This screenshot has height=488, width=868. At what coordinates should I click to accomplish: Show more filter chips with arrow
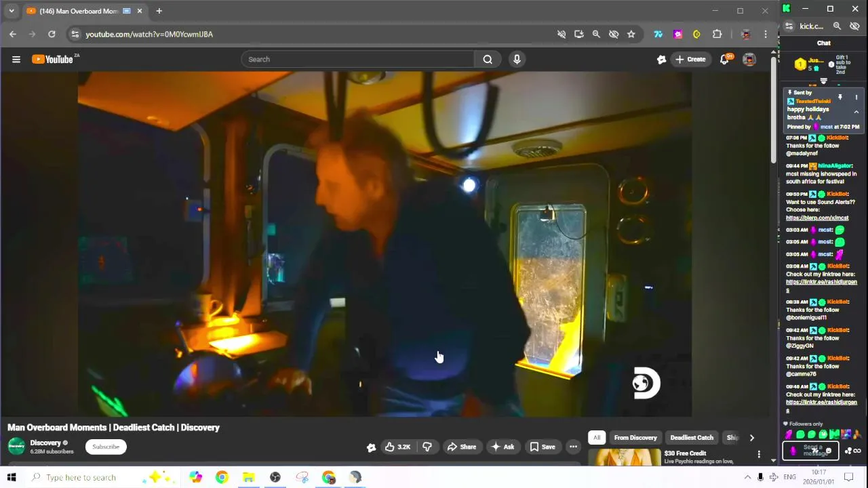(751, 438)
